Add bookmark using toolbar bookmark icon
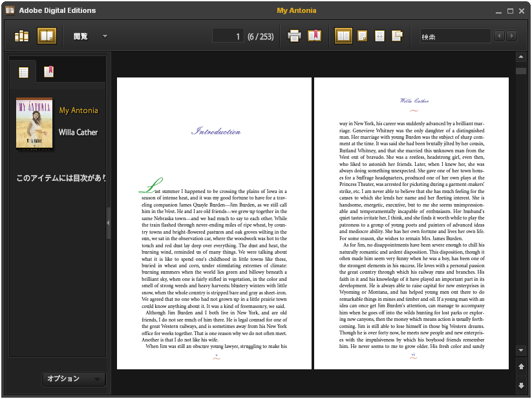Viewport: 532px width, 399px height. tap(315, 36)
